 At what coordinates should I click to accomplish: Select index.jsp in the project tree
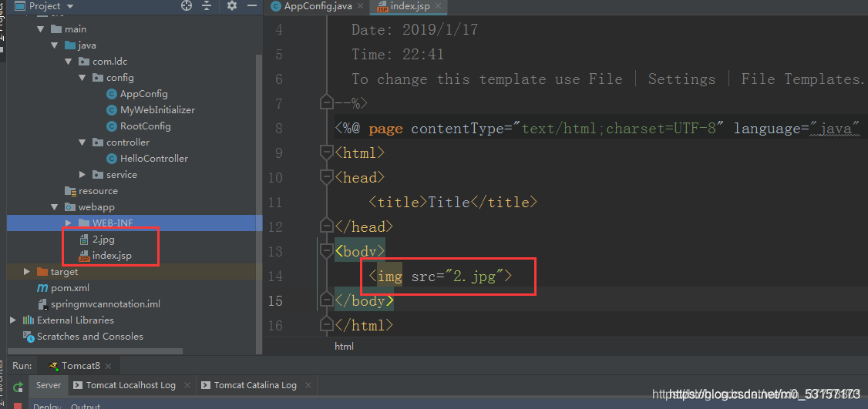(112, 256)
